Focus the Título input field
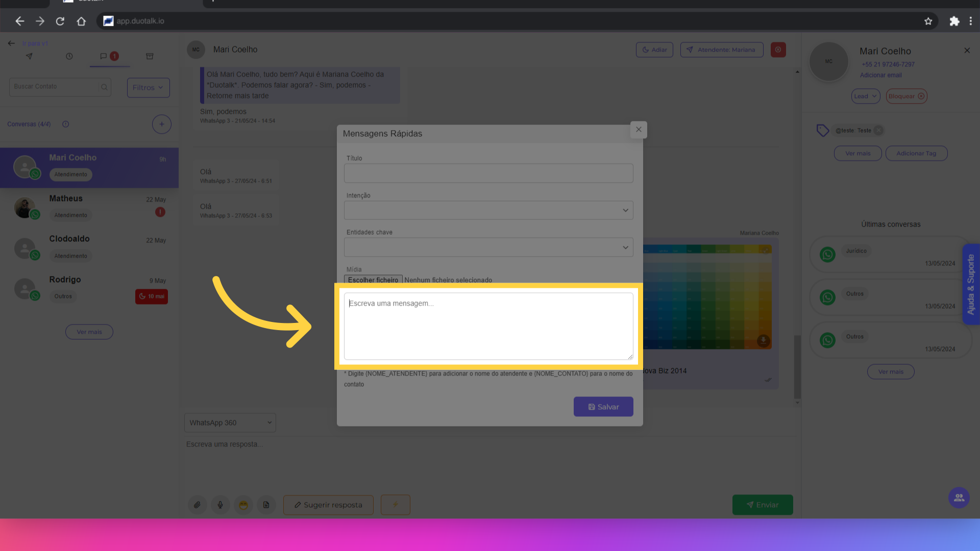Viewport: 980px width, 551px height. (488, 173)
